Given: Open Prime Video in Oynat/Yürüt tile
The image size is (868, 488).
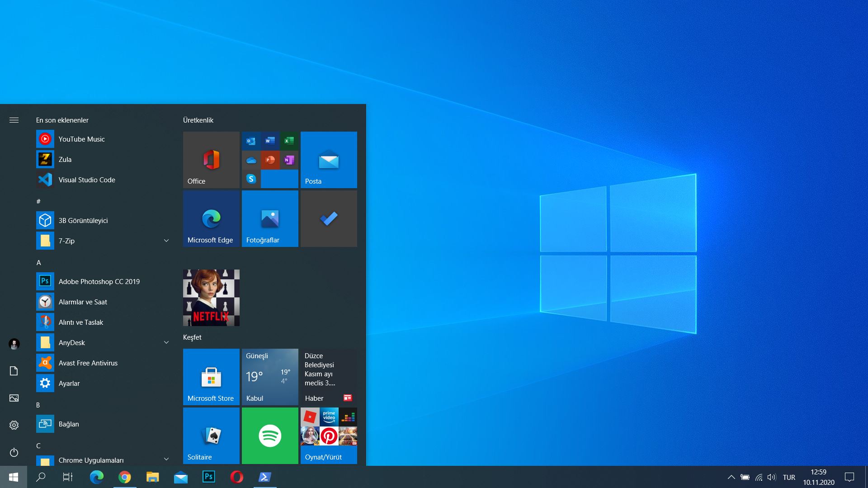Looking at the screenshot, I should click(x=329, y=417).
